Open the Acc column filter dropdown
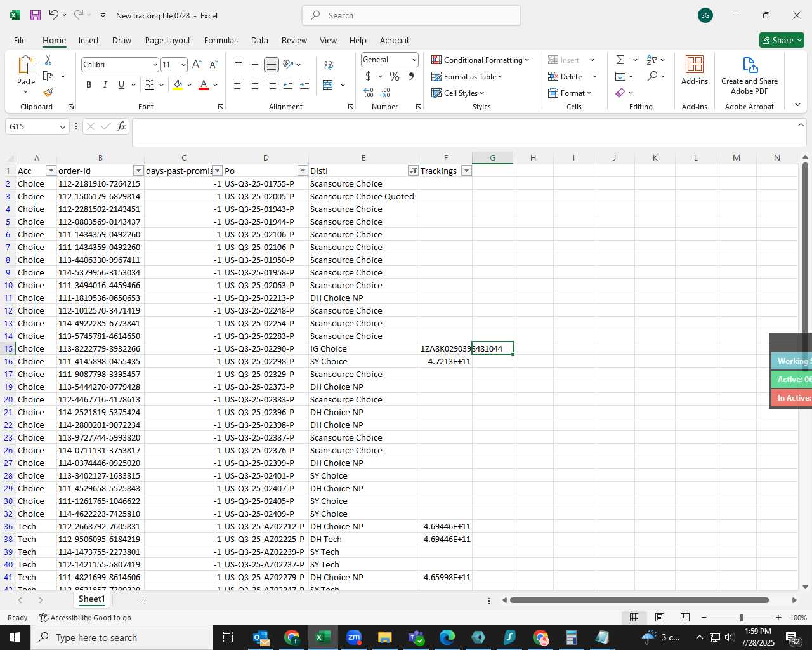Image resolution: width=812 pixels, height=650 pixels. click(x=51, y=171)
